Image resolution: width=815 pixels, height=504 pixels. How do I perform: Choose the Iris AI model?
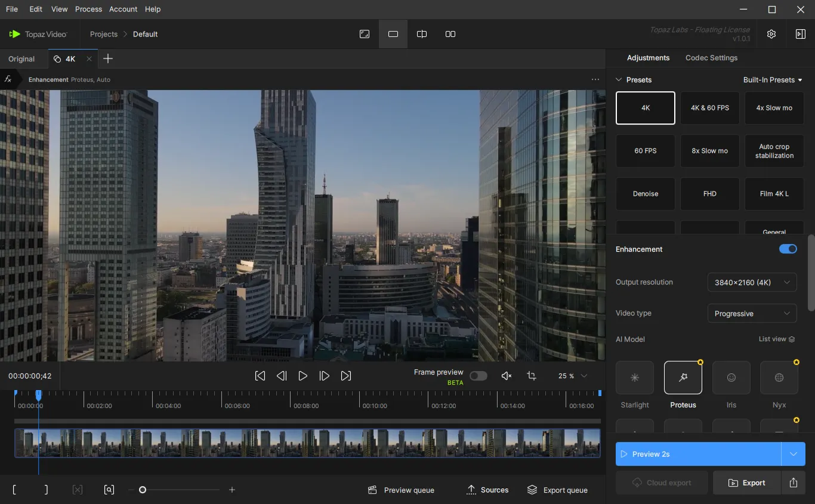pyautogui.click(x=731, y=378)
